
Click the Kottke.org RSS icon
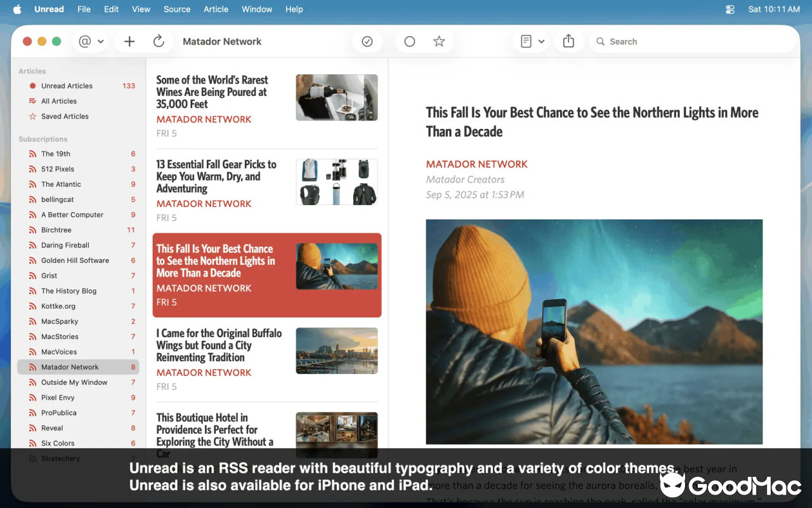pyautogui.click(x=32, y=306)
